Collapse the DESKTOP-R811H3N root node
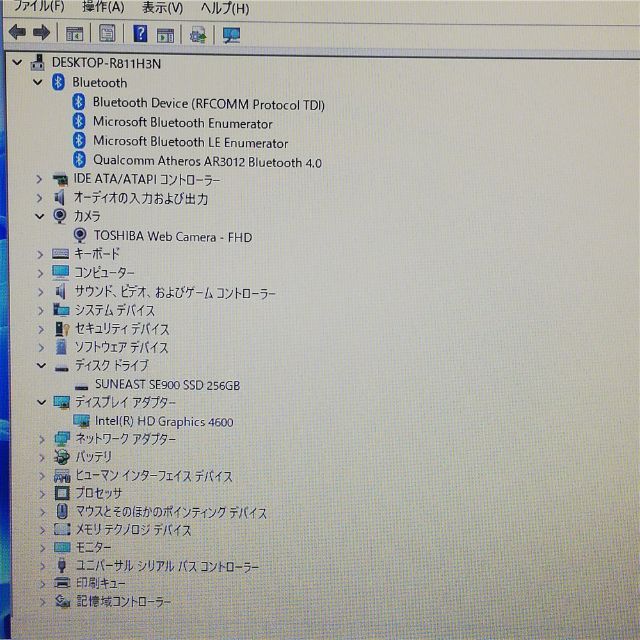 click(x=17, y=62)
